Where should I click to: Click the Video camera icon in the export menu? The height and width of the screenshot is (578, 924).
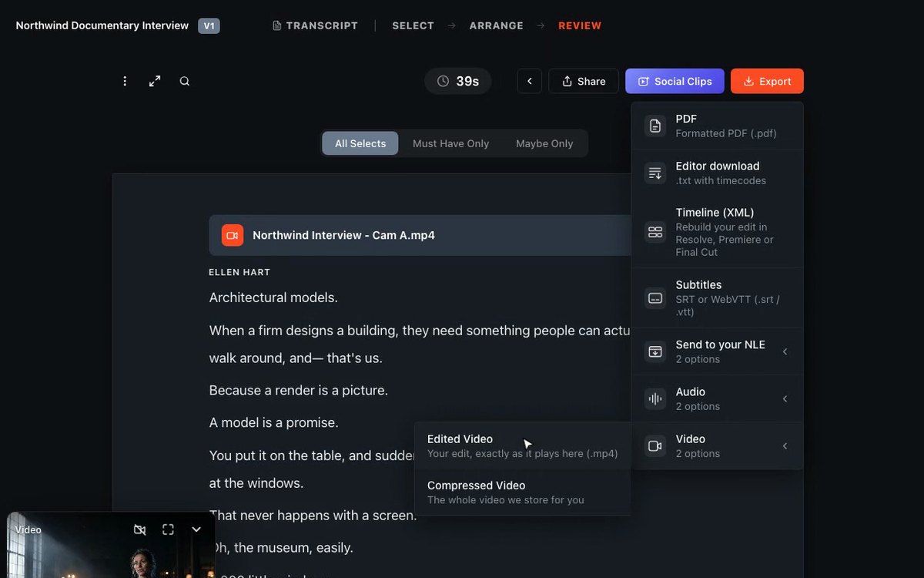pyautogui.click(x=655, y=445)
